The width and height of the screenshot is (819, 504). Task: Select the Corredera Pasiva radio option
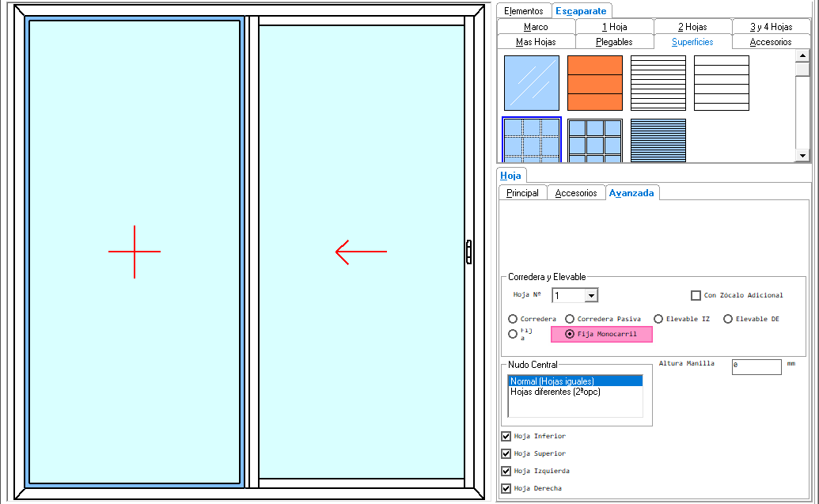pyautogui.click(x=570, y=319)
